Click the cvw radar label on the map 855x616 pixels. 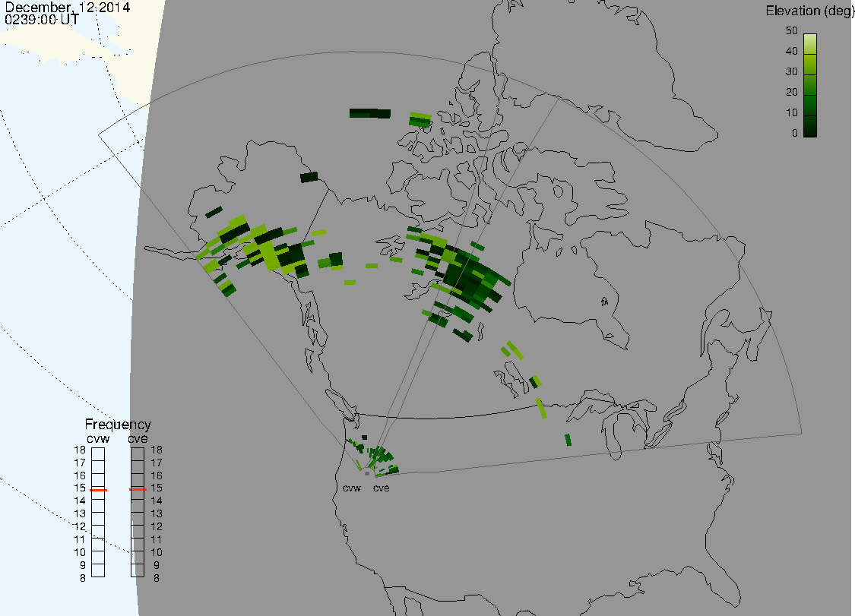[x=352, y=488]
